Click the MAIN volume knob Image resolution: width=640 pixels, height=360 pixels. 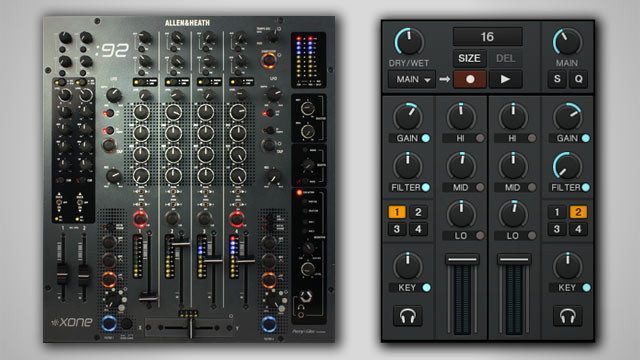[x=567, y=42]
